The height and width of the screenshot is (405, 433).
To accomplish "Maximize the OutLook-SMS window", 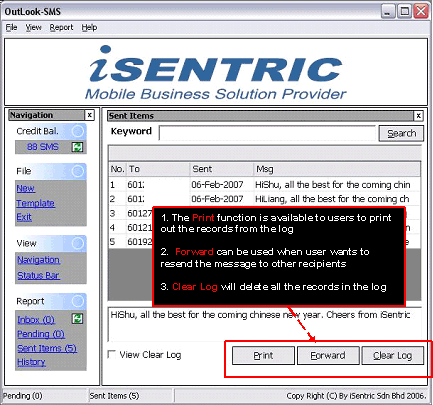I will pos(405,12).
